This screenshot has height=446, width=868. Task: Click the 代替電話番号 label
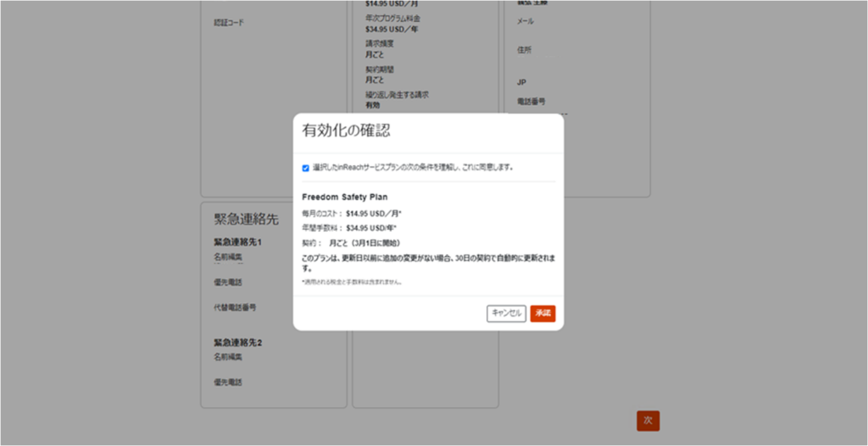235,308
